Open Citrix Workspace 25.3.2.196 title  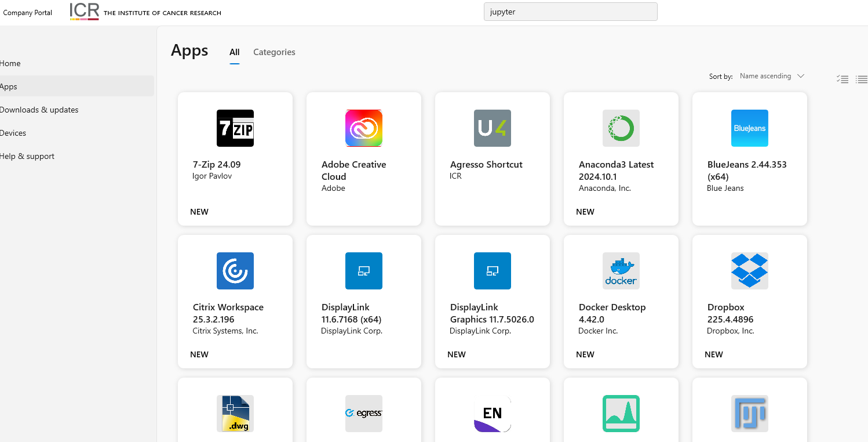(x=228, y=313)
